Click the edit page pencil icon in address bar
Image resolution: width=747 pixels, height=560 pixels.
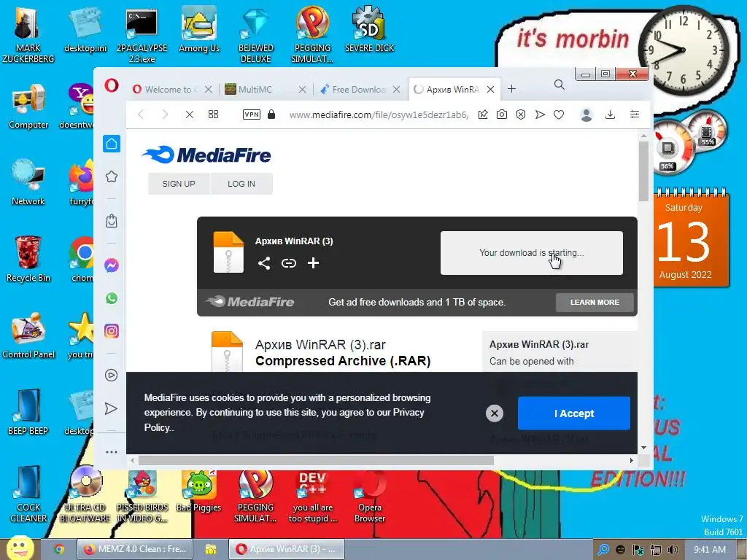point(483,114)
